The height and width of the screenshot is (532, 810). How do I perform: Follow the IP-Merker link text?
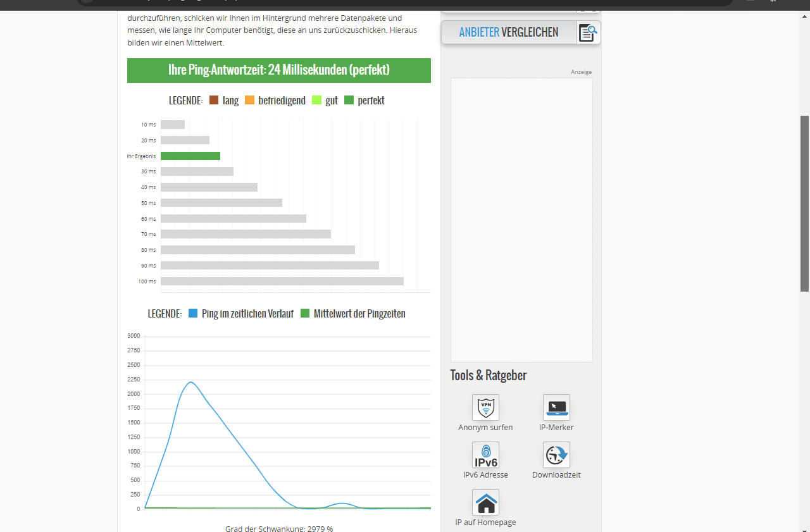(556, 428)
